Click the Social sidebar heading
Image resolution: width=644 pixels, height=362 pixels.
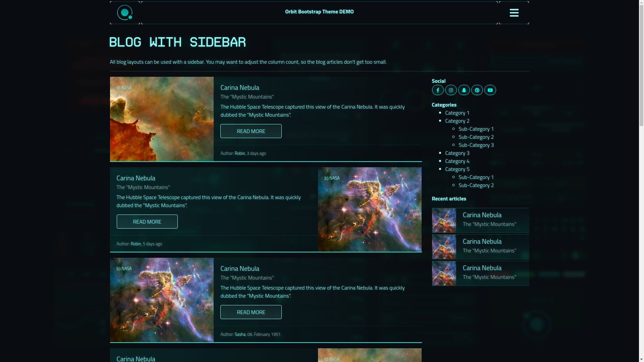(438, 81)
